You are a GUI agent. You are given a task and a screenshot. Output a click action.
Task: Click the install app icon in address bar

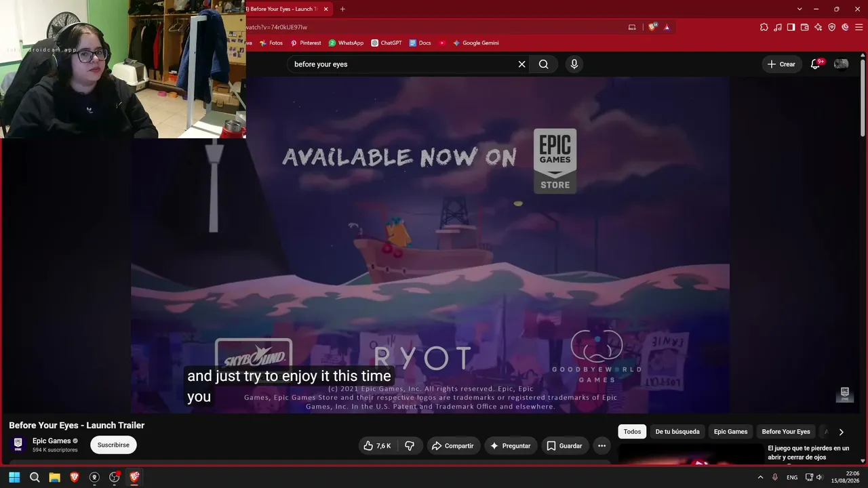click(632, 27)
